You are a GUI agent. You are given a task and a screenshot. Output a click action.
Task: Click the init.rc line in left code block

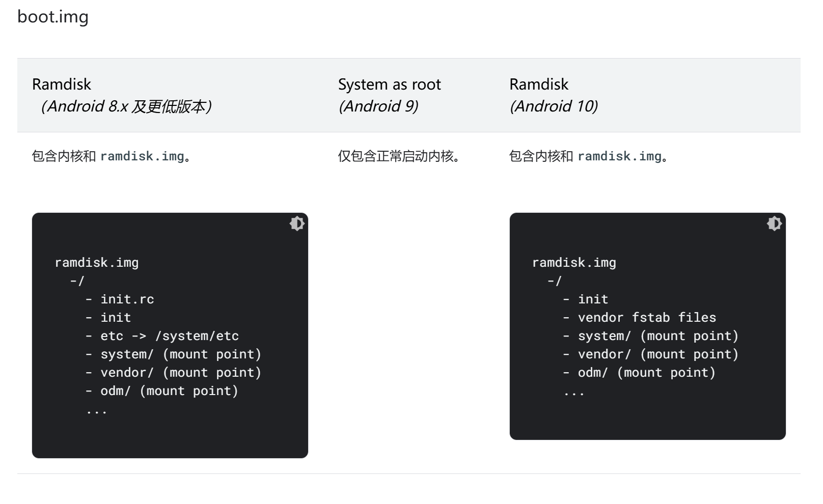coord(120,299)
